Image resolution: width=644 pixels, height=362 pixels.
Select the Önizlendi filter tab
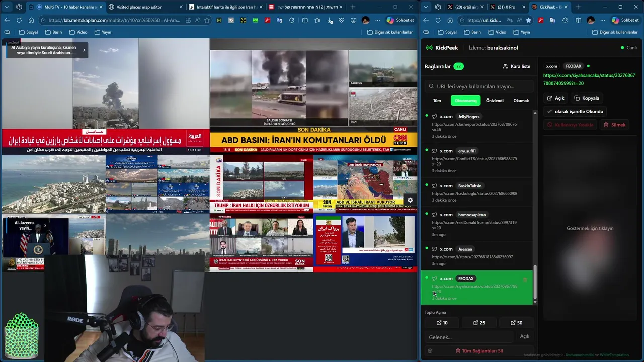click(x=495, y=100)
